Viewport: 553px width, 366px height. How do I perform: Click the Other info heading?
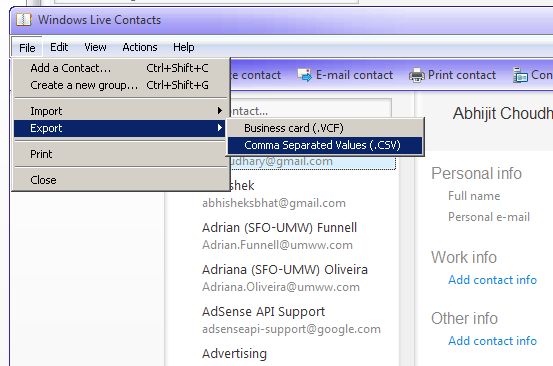(x=464, y=318)
